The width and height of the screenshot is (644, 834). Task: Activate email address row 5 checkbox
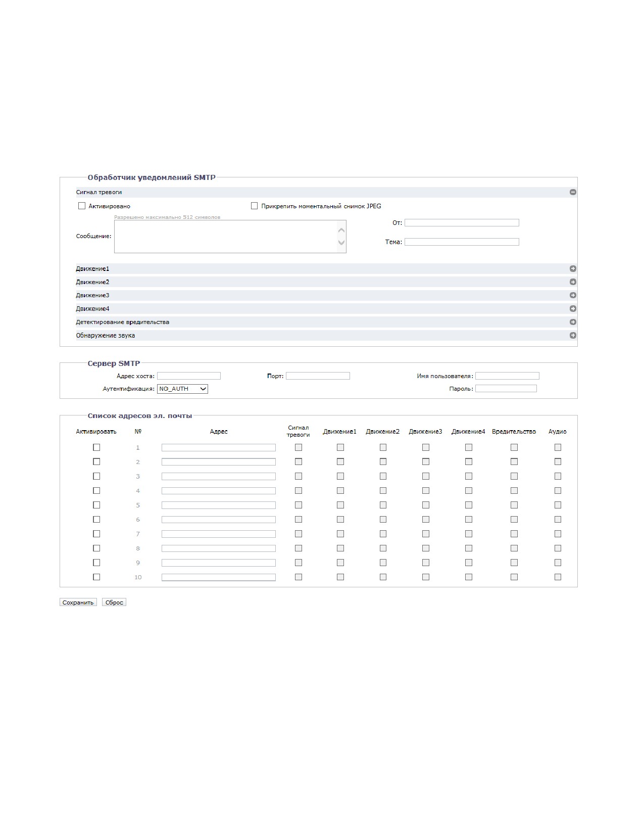96,505
